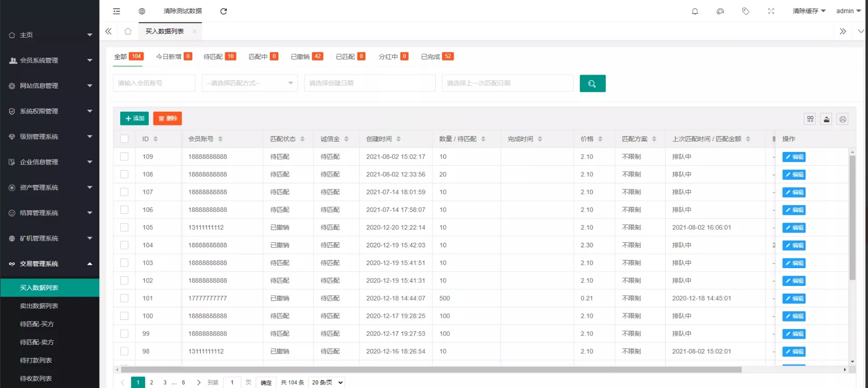Check the row 108 checkbox
This screenshot has height=388, width=868.
[124, 174]
